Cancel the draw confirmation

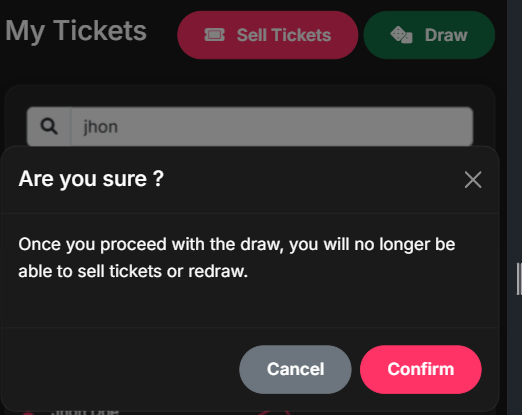click(295, 369)
